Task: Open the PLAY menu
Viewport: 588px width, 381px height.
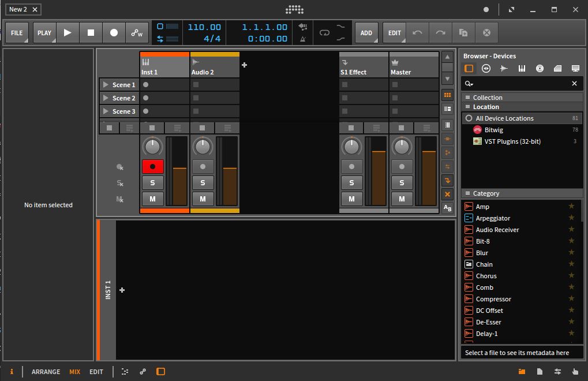Action: pos(44,33)
